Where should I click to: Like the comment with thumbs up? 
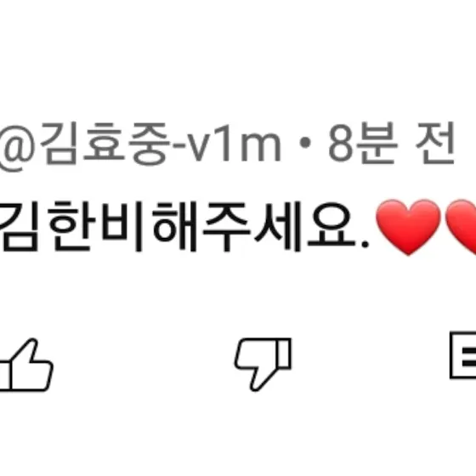[25, 365]
